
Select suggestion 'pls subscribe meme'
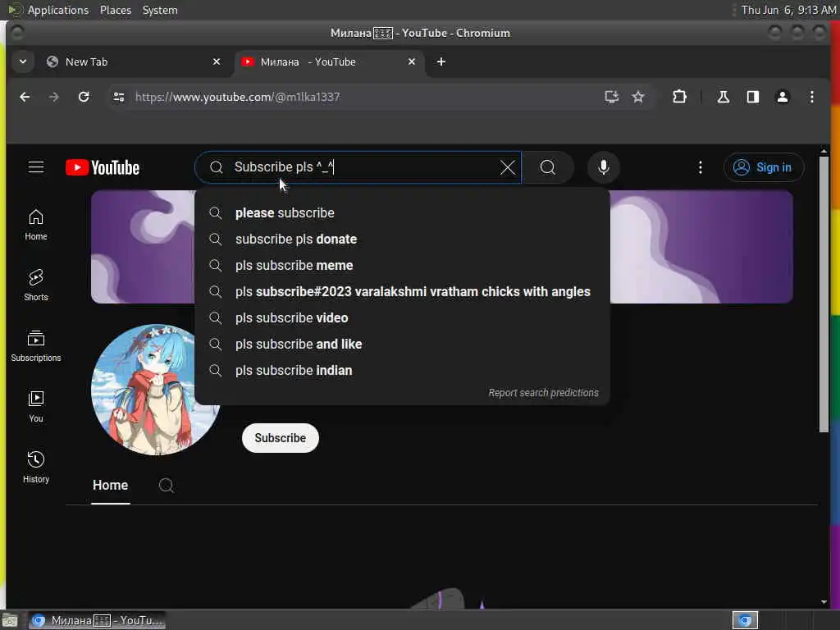(402, 265)
